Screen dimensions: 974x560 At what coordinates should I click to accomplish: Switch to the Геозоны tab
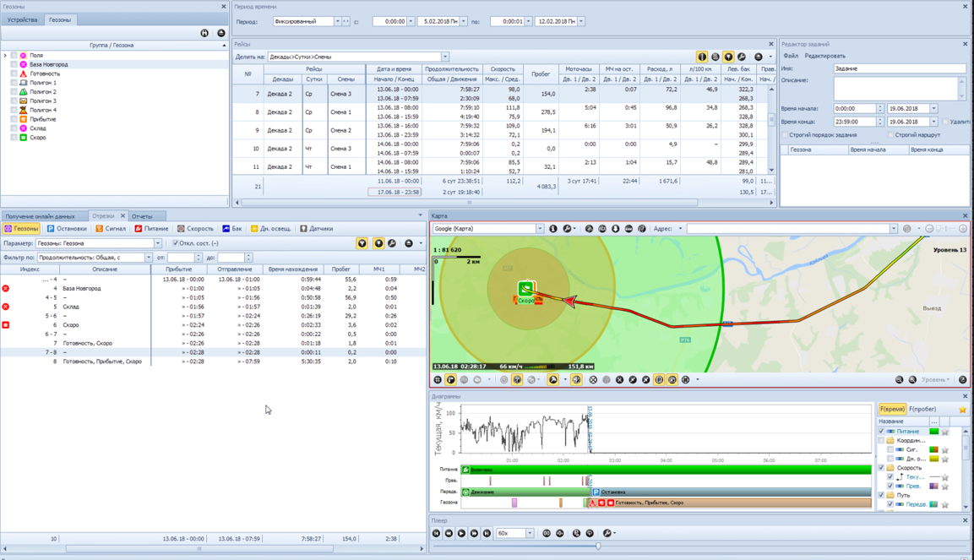tap(60, 20)
